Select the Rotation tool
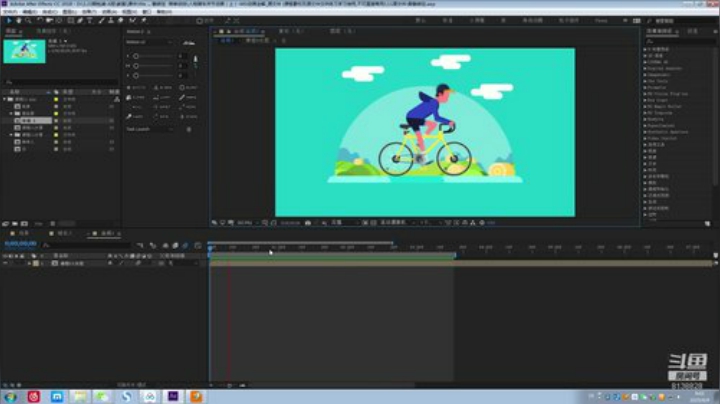 click(x=40, y=21)
